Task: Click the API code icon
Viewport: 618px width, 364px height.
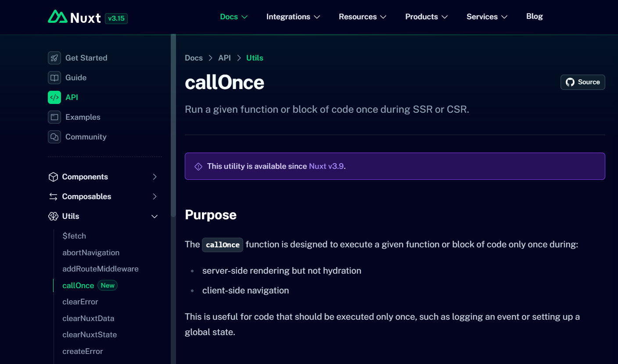Action: pyautogui.click(x=54, y=97)
